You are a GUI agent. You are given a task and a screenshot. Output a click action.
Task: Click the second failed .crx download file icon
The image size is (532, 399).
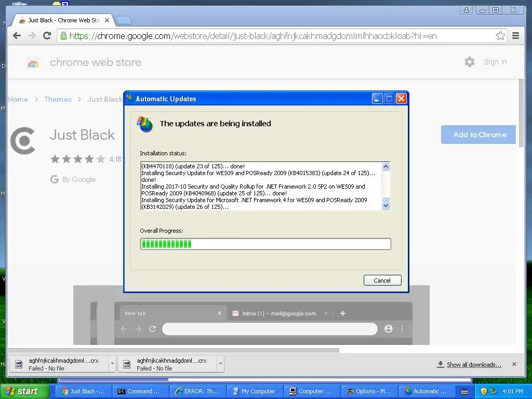[x=127, y=364]
